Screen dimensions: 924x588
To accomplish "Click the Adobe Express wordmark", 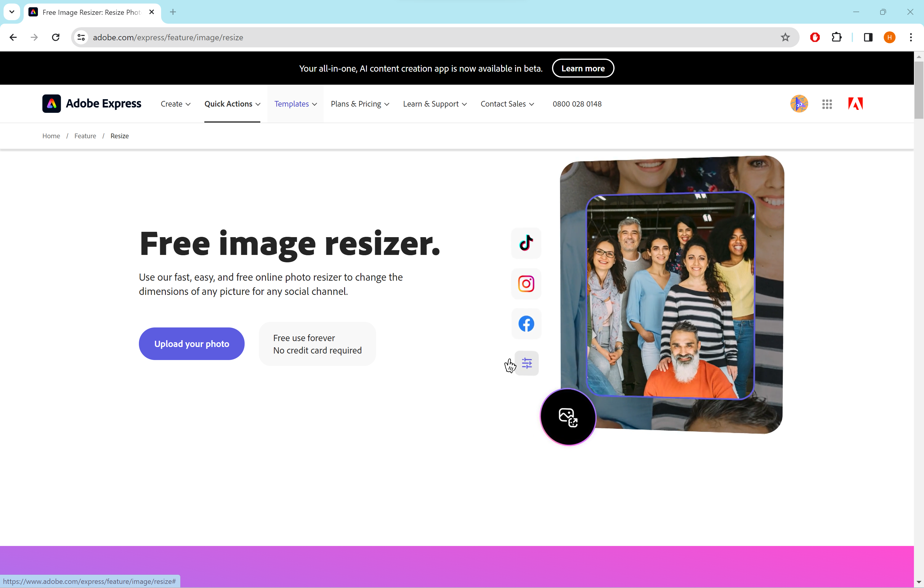I will pyautogui.click(x=104, y=104).
